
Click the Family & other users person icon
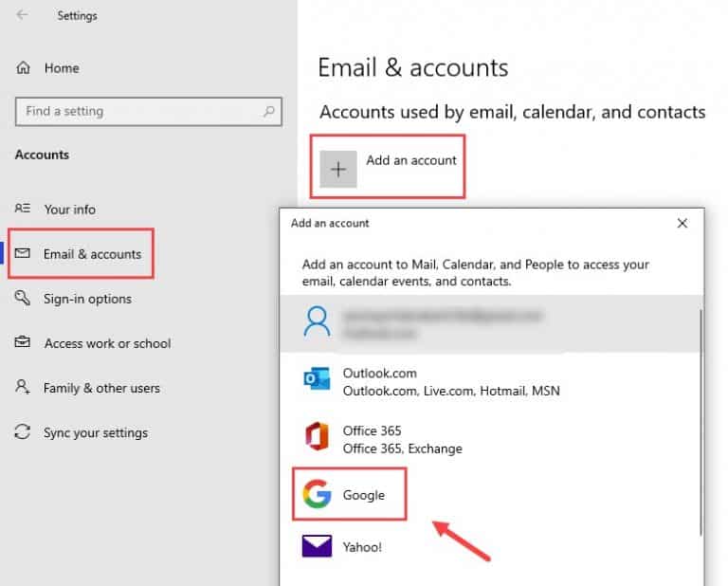tap(23, 387)
